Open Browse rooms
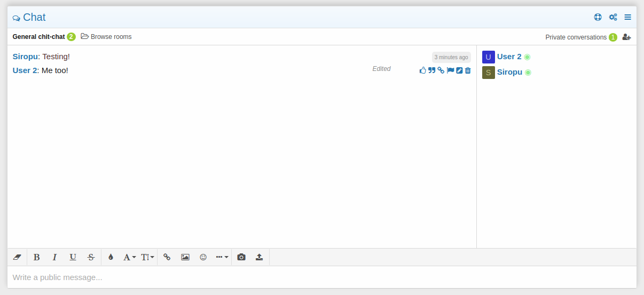The width and height of the screenshot is (644, 295). (x=106, y=37)
